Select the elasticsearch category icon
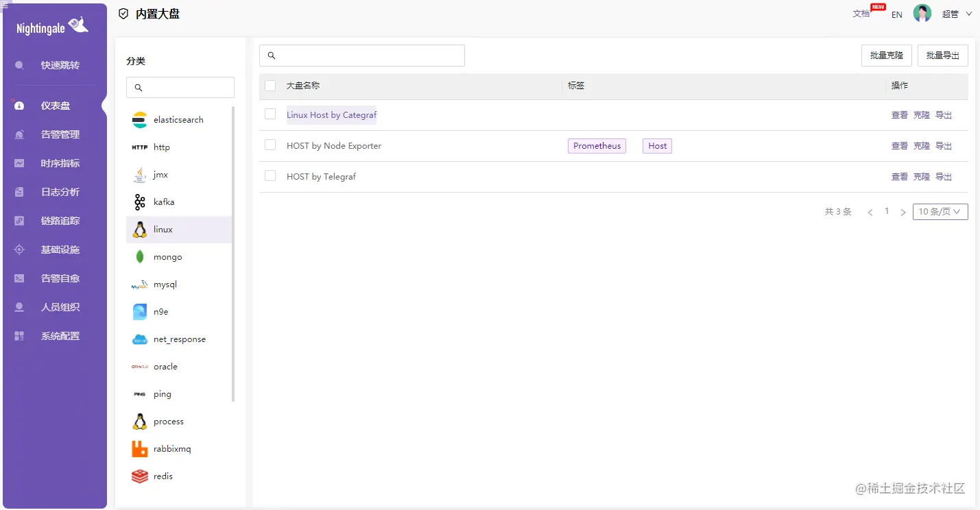 click(140, 120)
